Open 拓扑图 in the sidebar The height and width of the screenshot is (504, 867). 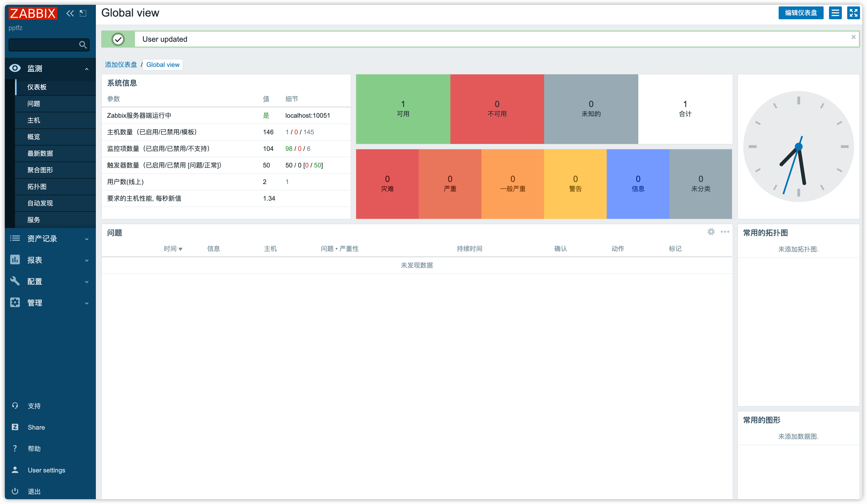point(55,186)
